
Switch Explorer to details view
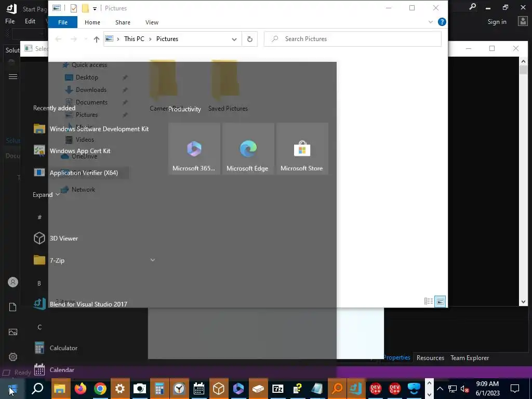point(429,301)
